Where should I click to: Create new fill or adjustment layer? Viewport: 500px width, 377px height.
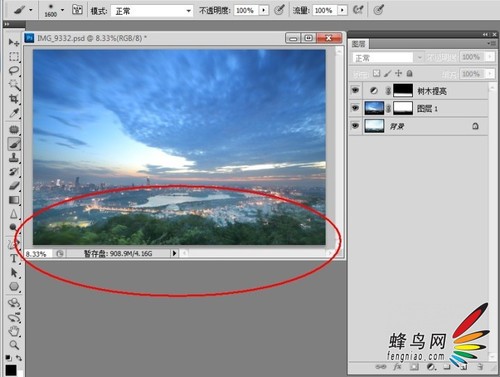pos(431,367)
